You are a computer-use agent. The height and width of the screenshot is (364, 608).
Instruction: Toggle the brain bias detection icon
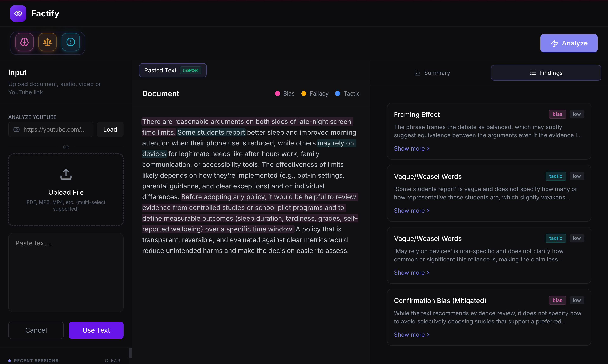click(x=24, y=42)
